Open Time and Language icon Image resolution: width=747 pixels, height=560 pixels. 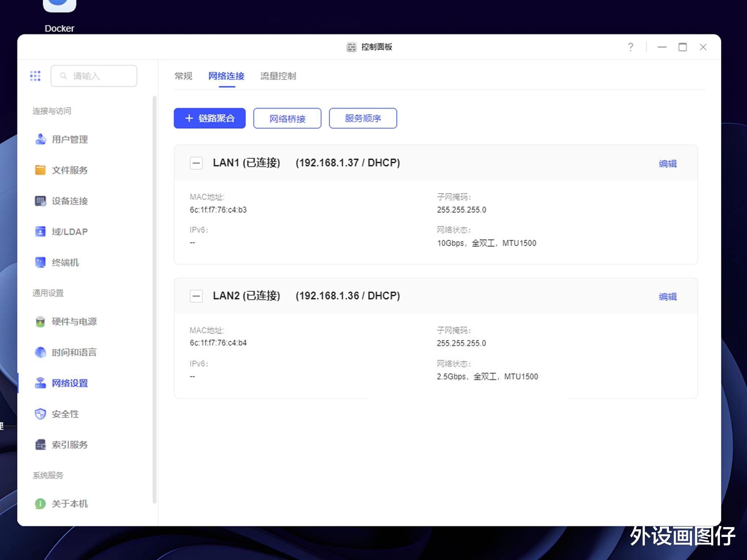[40, 352]
